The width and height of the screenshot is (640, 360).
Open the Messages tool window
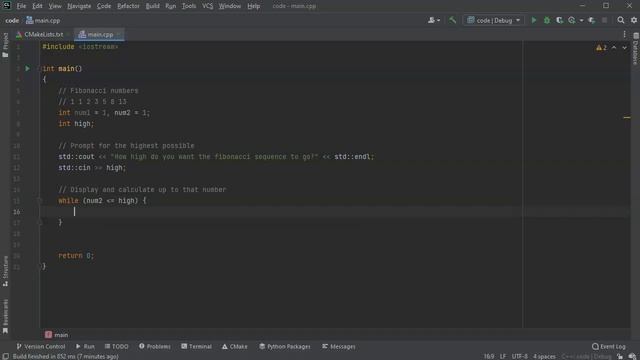point(338,347)
